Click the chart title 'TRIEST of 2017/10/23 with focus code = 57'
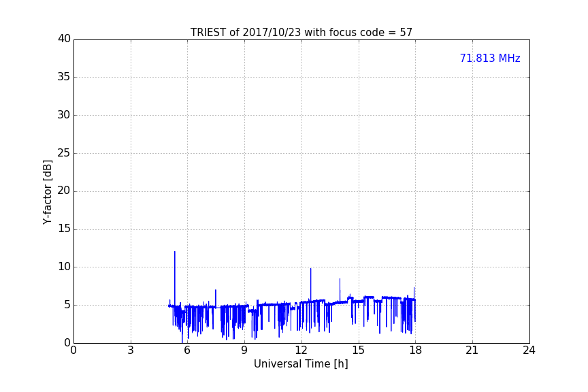This screenshot has width=588, height=392. pyautogui.click(x=301, y=32)
